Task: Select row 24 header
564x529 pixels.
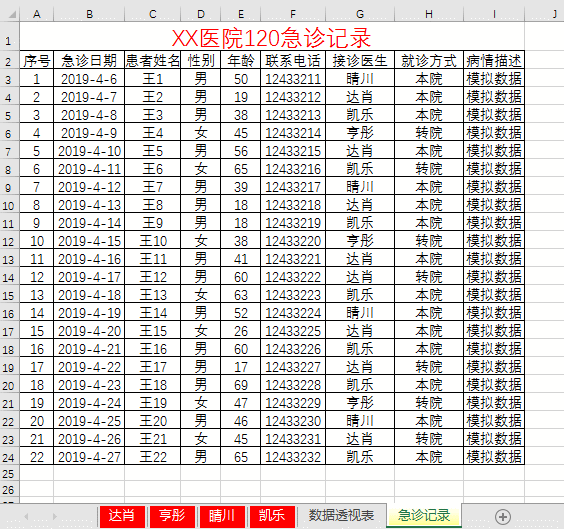Action: (9, 456)
